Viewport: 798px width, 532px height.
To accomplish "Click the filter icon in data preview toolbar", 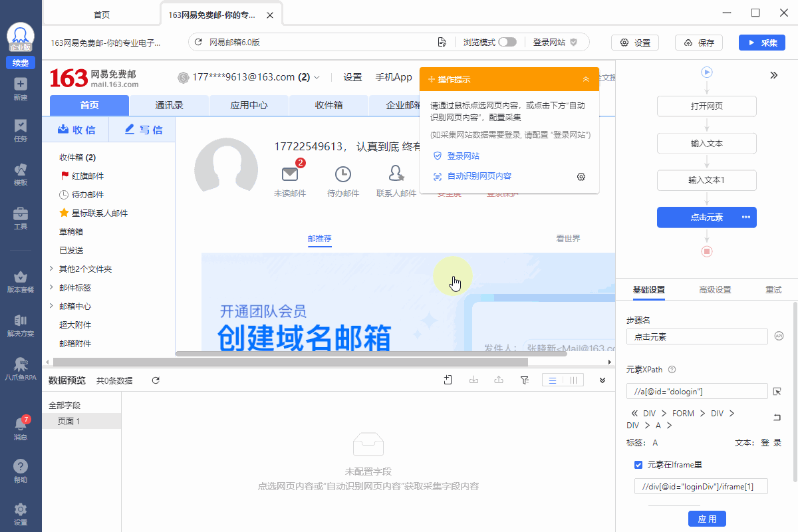I will pyautogui.click(x=524, y=380).
